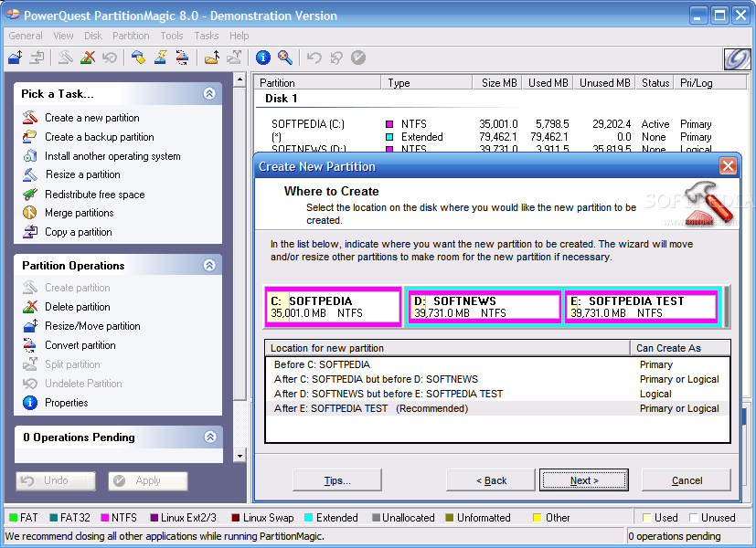The height and width of the screenshot is (548, 756).
Task: Select After C: SOFTPEDIA but before D: SOFTNEWS
Action: click(x=497, y=379)
